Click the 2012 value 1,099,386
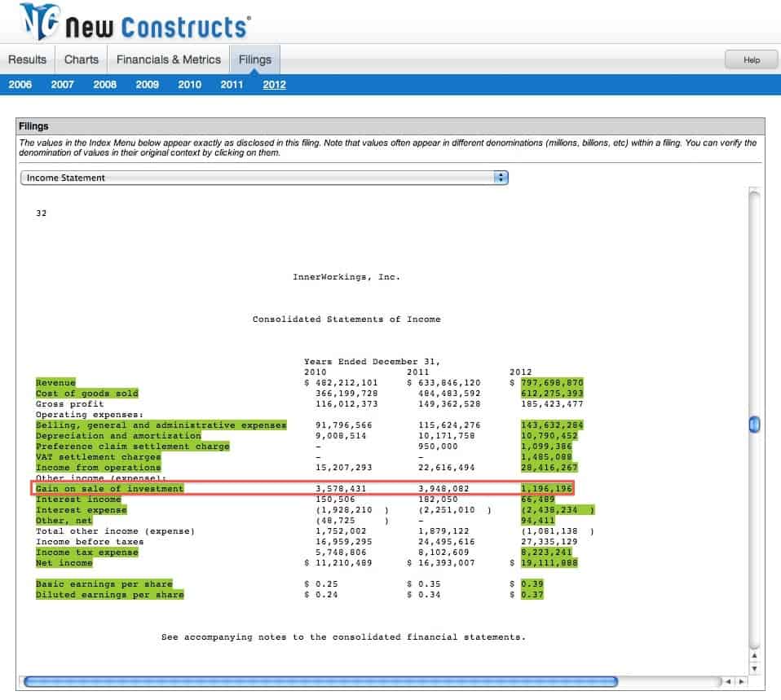 pyautogui.click(x=546, y=446)
